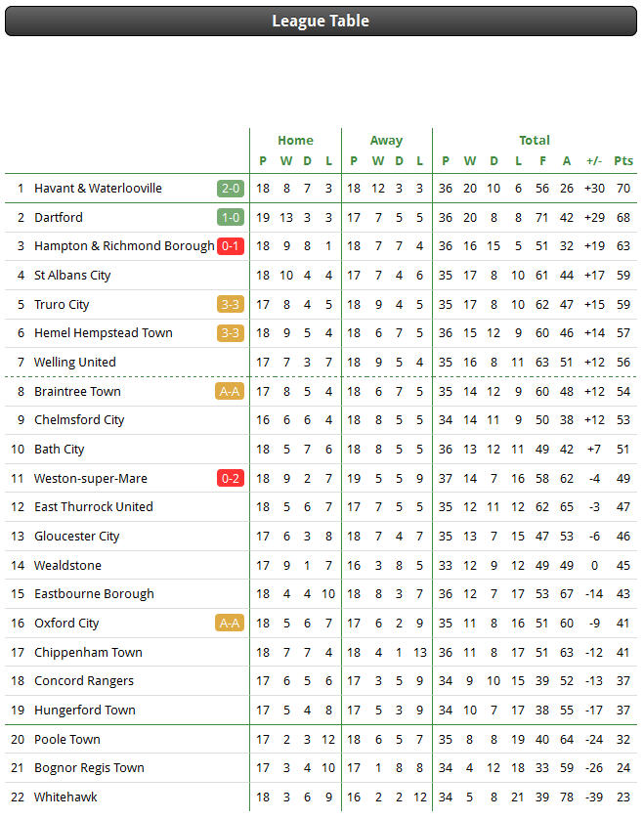
Task: Click Oxford City's A-A result badge
Action: pos(230,624)
